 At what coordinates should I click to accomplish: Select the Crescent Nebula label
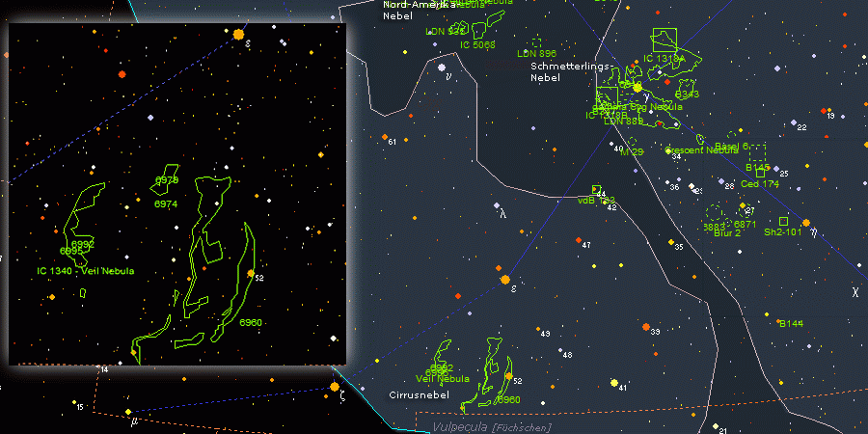click(x=702, y=149)
